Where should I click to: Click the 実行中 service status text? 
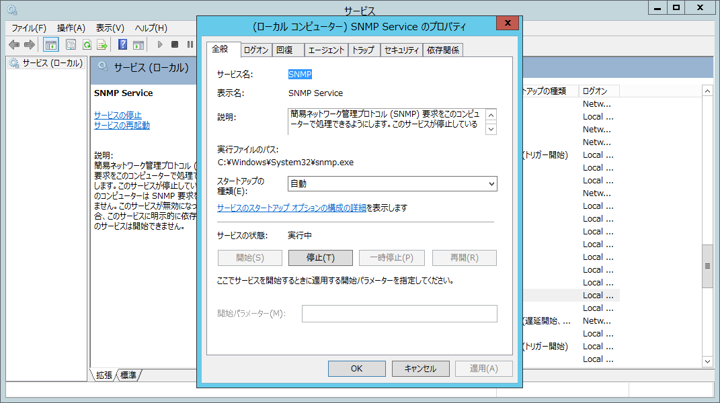click(x=300, y=235)
